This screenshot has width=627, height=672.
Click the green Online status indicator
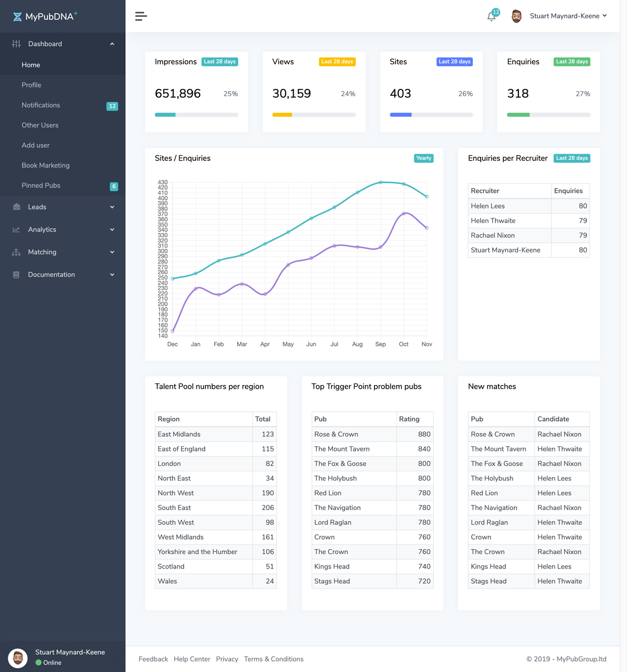click(x=39, y=663)
